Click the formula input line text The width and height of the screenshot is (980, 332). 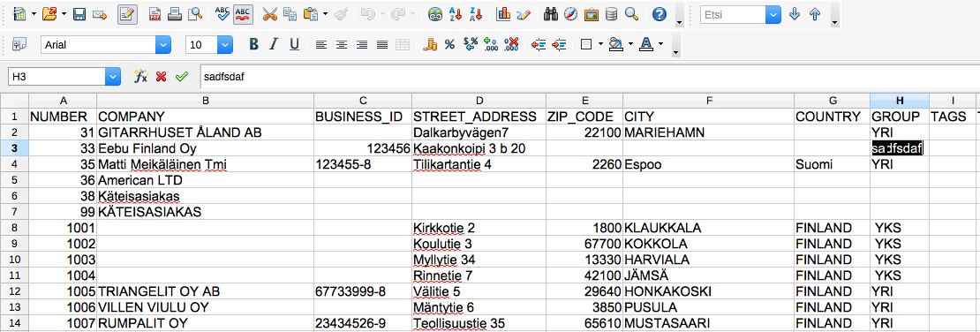point(223,76)
